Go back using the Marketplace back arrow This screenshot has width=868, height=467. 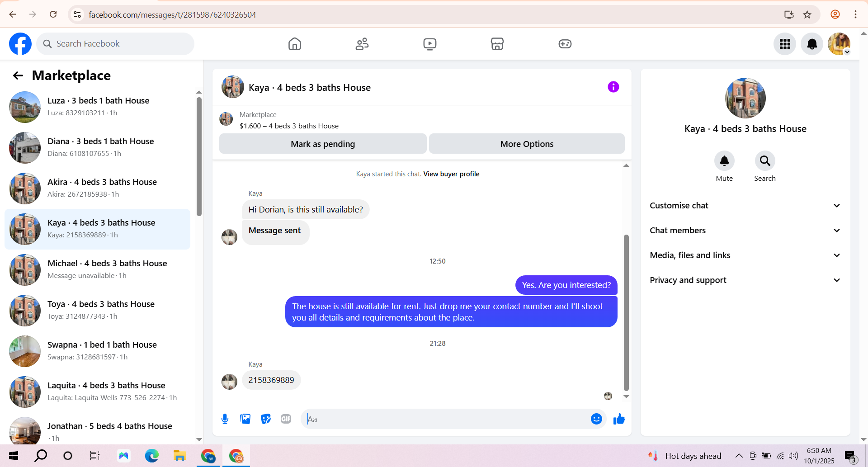click(18, 75)
